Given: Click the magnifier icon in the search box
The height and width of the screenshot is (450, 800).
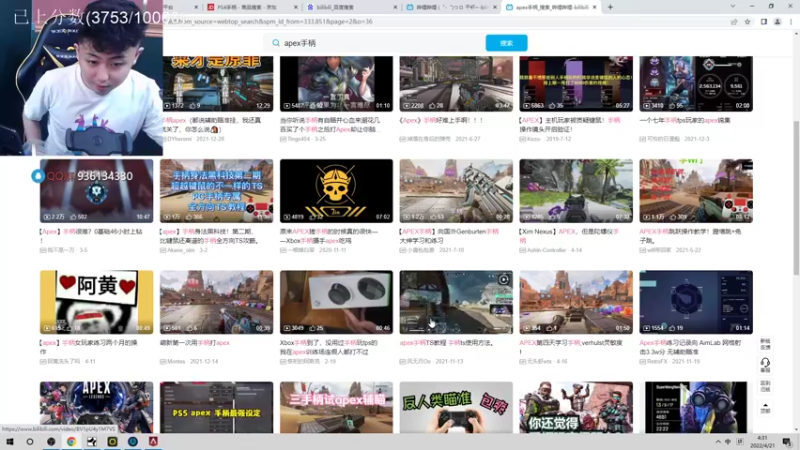Looking at the screenshot, I should point(276,43).
